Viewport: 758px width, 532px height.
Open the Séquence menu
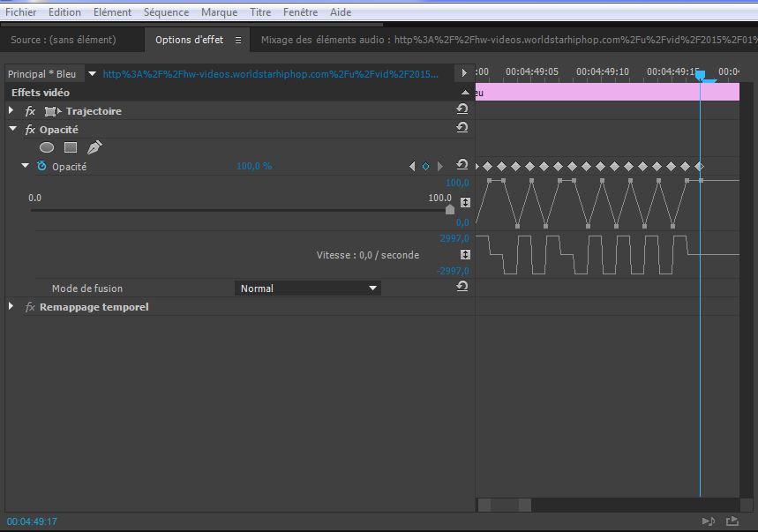(166, 12)
